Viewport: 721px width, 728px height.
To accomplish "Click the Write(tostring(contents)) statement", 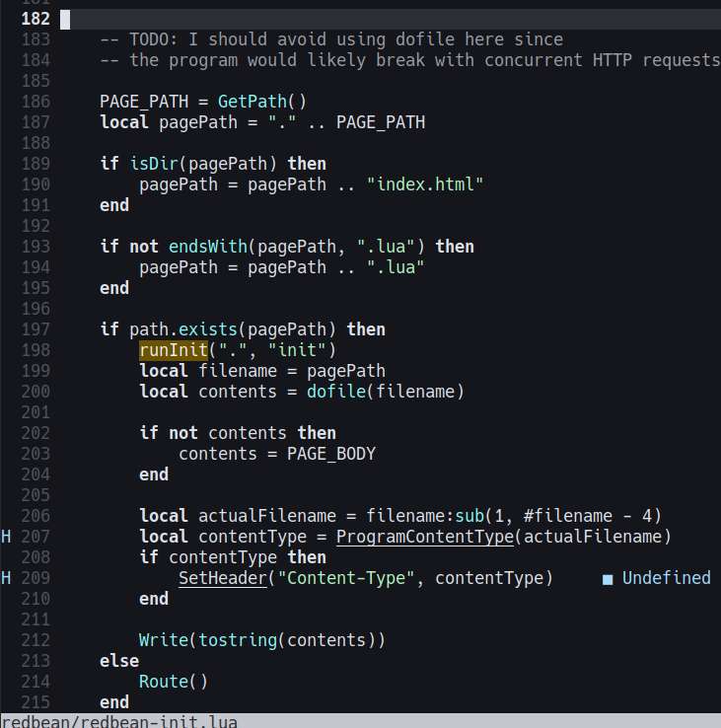I will pyautogui.click(x=261, y=640).
